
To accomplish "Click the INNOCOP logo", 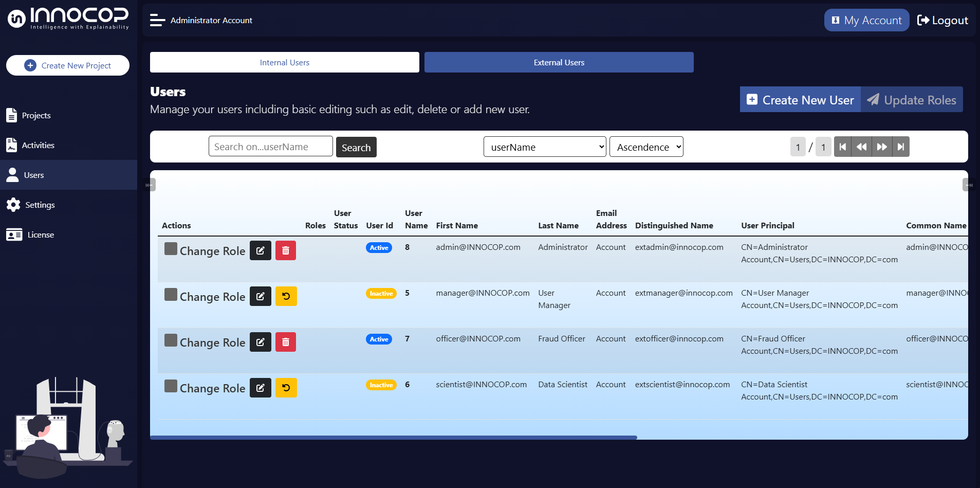I will coord(68,19).
